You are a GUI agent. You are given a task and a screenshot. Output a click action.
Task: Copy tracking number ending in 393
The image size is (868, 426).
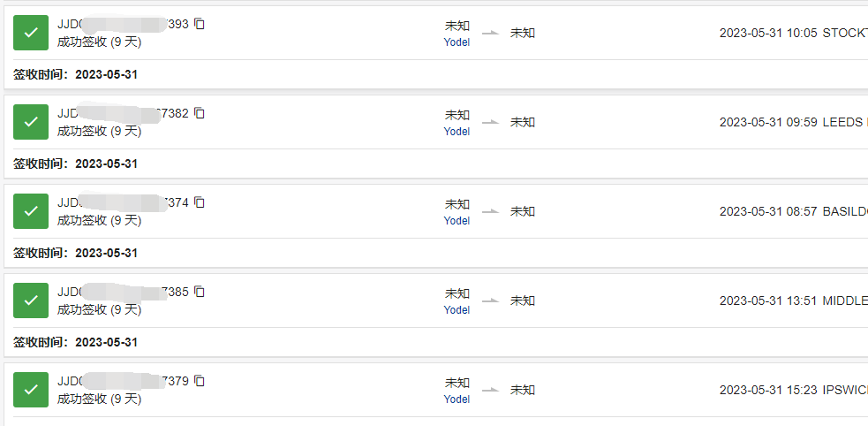pos(200,24)
